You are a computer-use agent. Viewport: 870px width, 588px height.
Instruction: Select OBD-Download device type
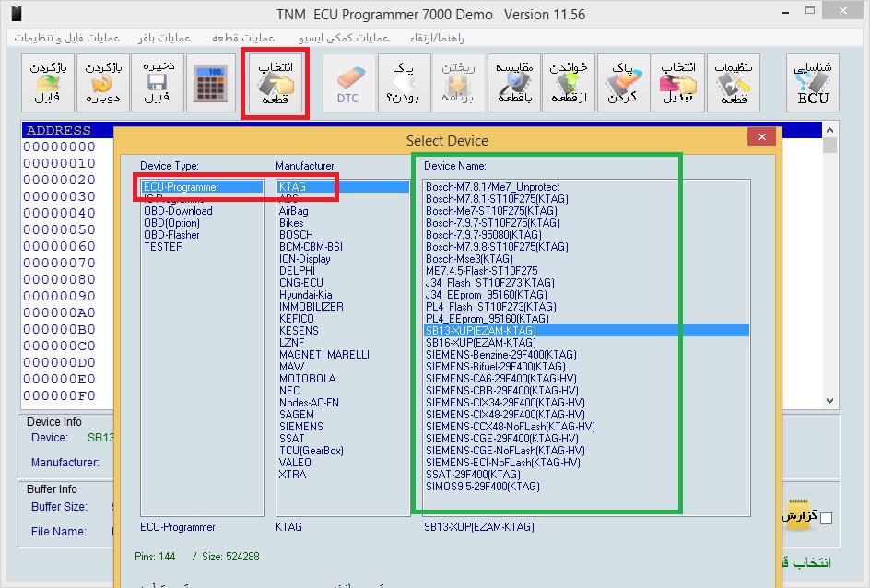(x=178, y=211)
